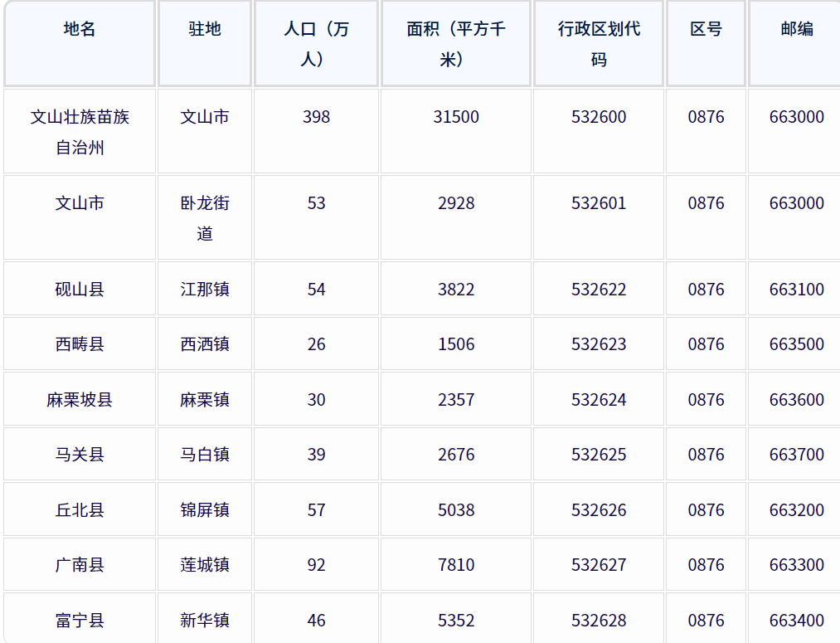Click population value 398
840x643 pixels.
coord(316,117)
